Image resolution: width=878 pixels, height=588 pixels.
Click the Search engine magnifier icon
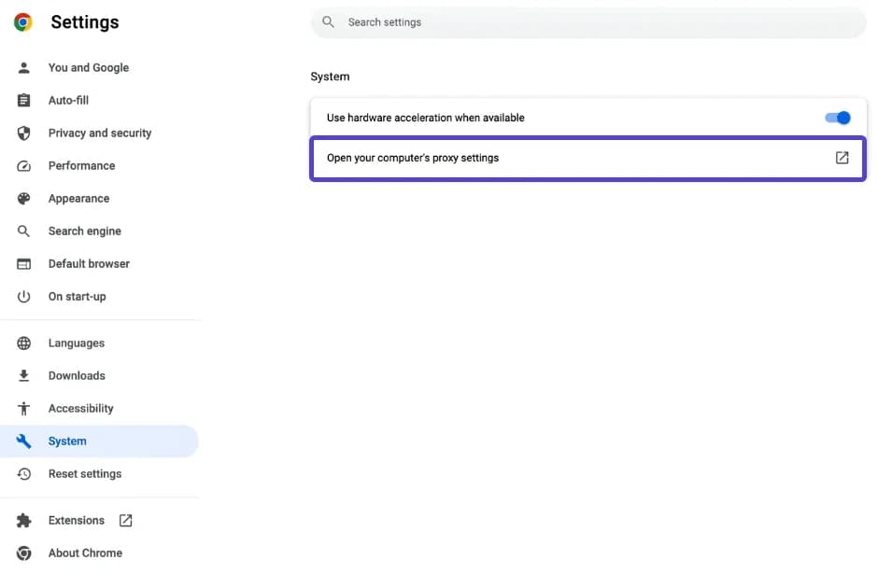coord(22,231)
